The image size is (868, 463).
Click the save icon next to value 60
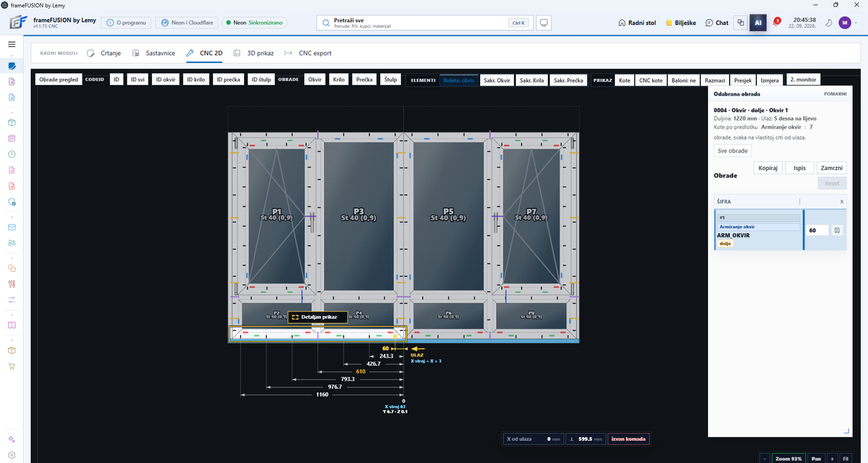pyautogui.click(x=837, y=230)
